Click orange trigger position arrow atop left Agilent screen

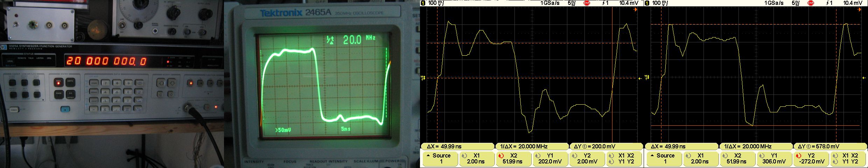tap(636, 10)
